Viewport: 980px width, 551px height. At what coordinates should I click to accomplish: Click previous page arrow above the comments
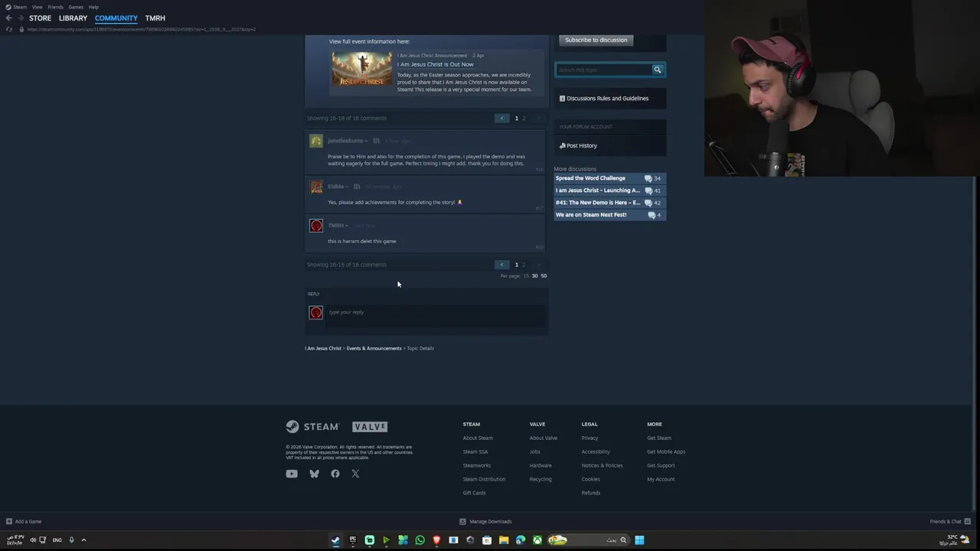click(x=502, y=119)
